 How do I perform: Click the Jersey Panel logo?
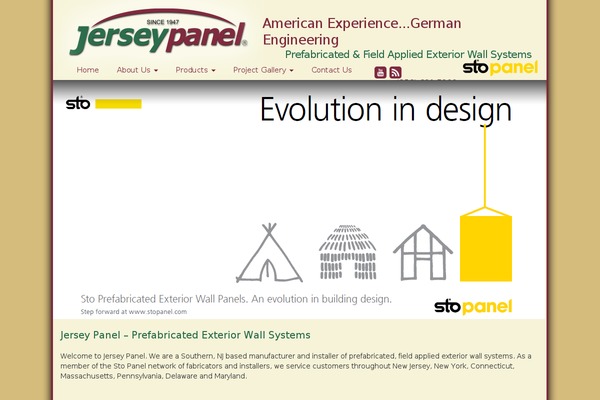[158, 33]
